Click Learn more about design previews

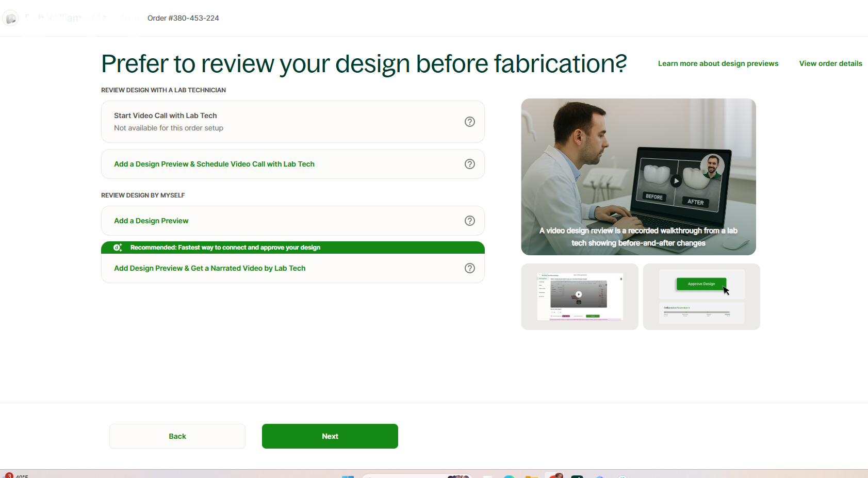pyautogui.click(x=718, y=63)
